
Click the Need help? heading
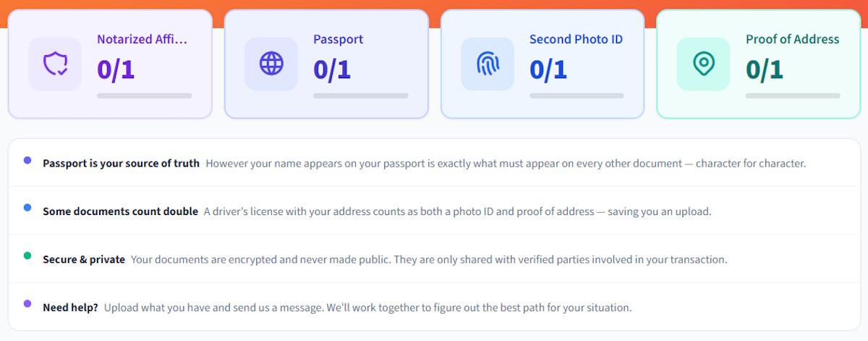tap(70, 308)
